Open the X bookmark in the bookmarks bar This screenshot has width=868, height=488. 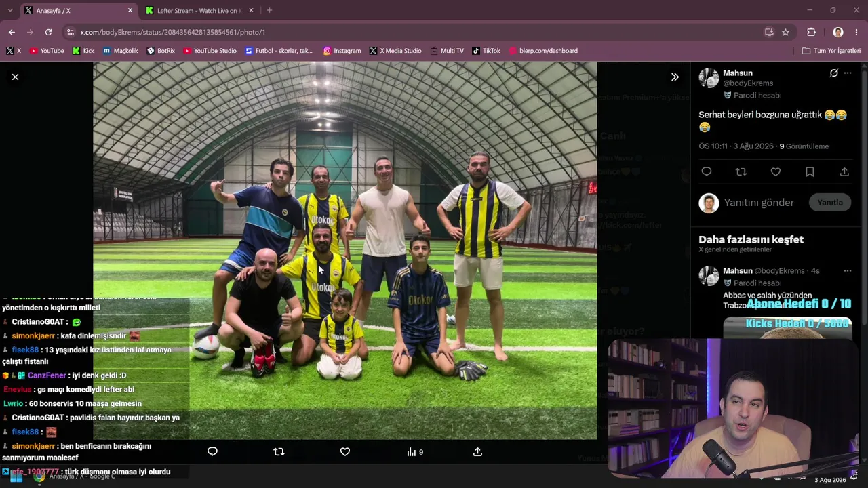pyautogui.click(x=14, y=51)
